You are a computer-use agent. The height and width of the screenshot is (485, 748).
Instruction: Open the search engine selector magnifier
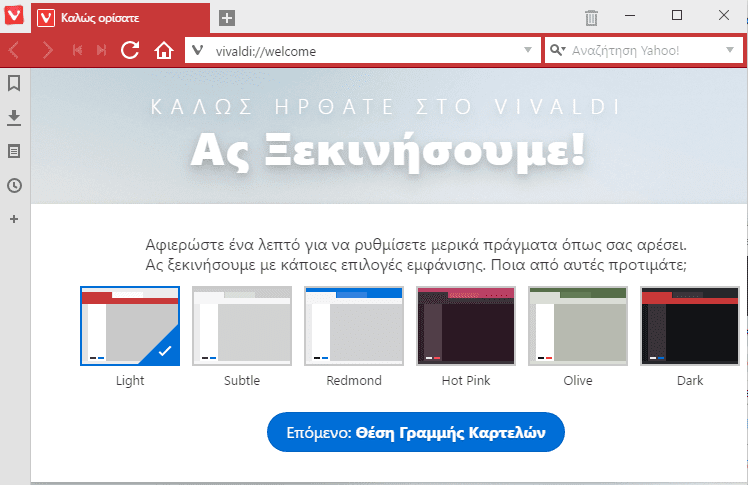(557, 50)
